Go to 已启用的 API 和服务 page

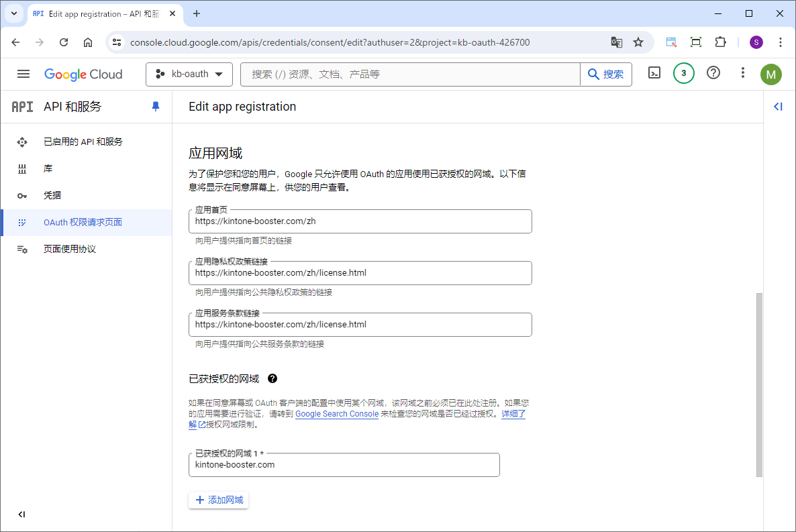click(83, 142)
